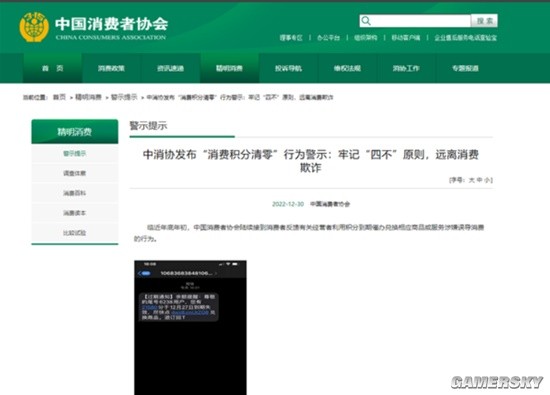Click the phone SMS screenshot image in article
The image size is (550, 395).
click(x=190, y=328)
